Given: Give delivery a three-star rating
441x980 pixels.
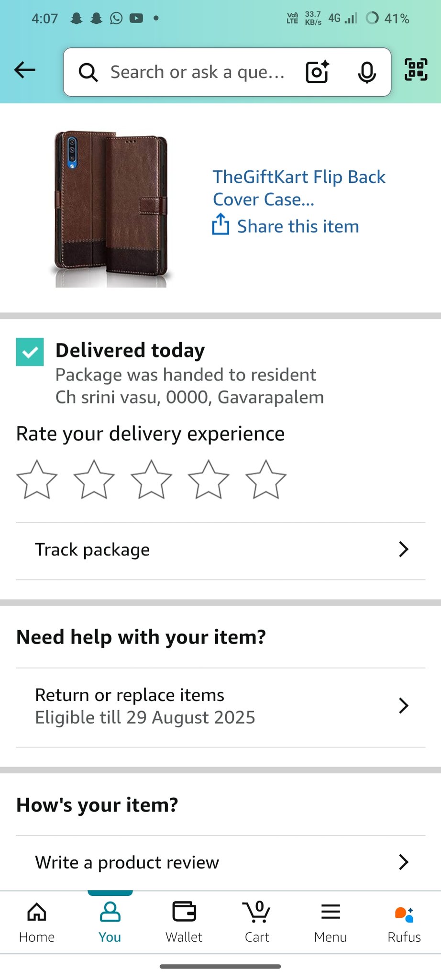Looking at the screenshot, I should point(151,479).
